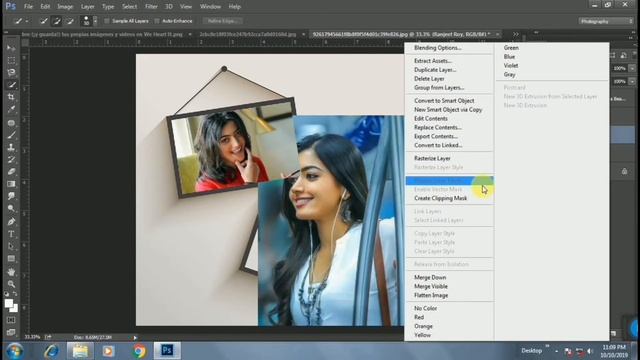Open the Layer menu

87,7
